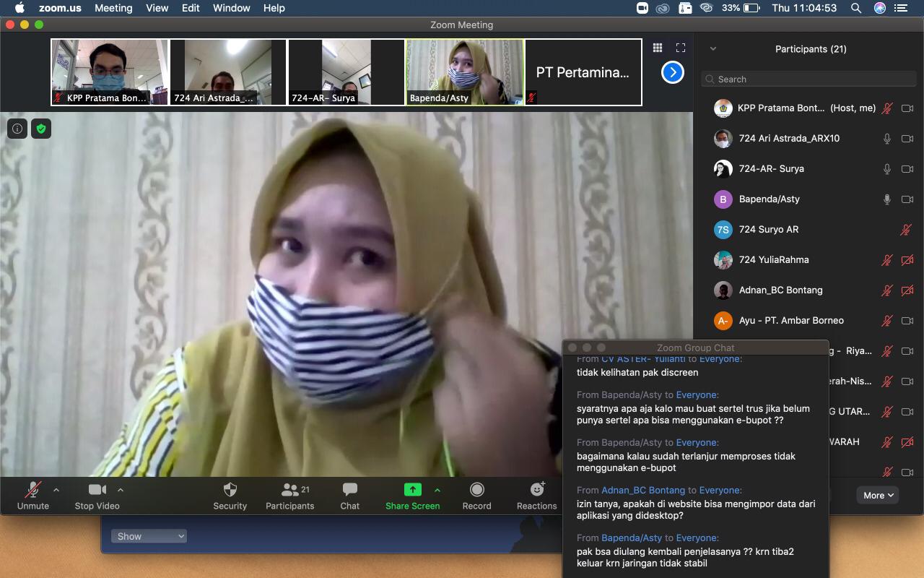Screen dimensions: 924x578
Task: Expand audio options arrow beside Unmute
Action: (56, 490)
